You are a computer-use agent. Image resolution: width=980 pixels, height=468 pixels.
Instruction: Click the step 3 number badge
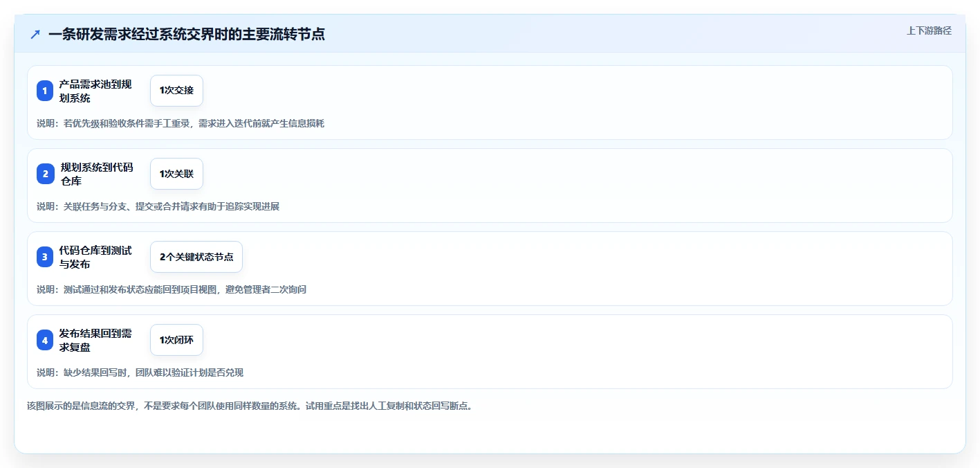pos(45,257)
